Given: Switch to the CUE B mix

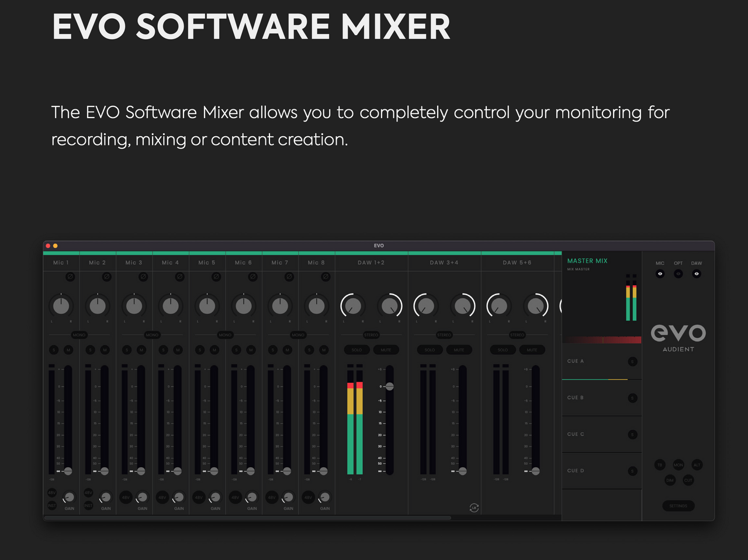Looking at the screenshot, I should tap(602, 398).
